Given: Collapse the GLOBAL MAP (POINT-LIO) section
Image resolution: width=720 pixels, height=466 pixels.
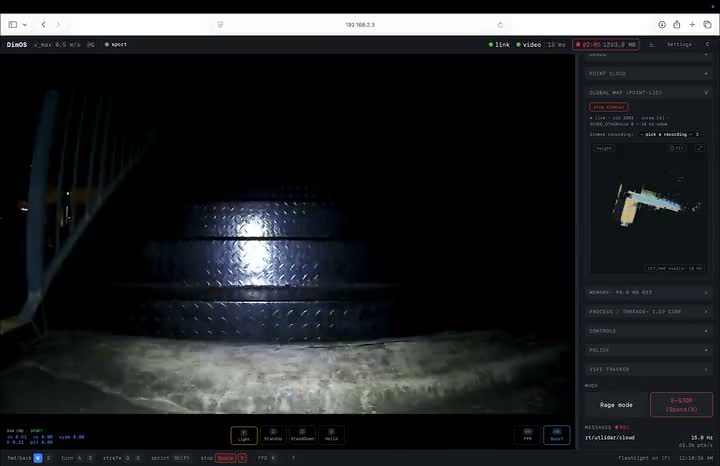Looking at the screenshot, I should pyautogui.click(x=648, y=93).
